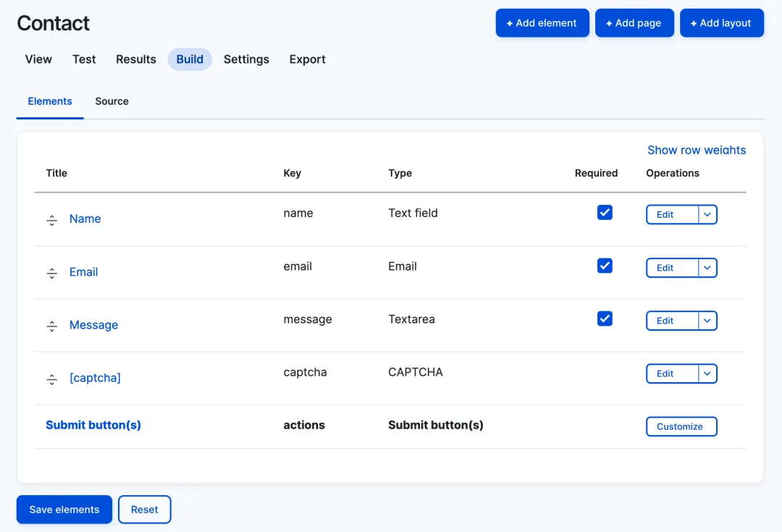
Task: Open the Message element title link
Action: click(93, 325)
